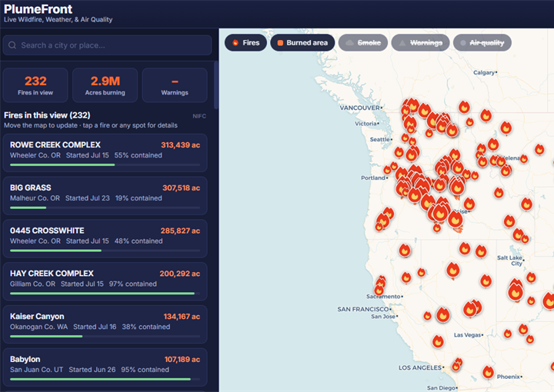Click the 2.9M Acres burning stat
Viewport: 554px width, 392px height.
click(105, 85)
